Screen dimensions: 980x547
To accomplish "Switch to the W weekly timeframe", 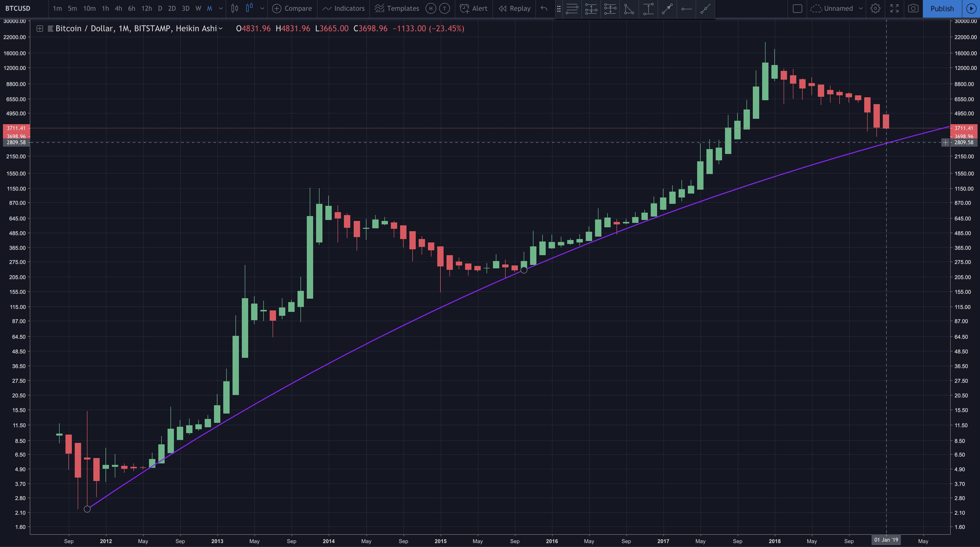I will [198, 8].
